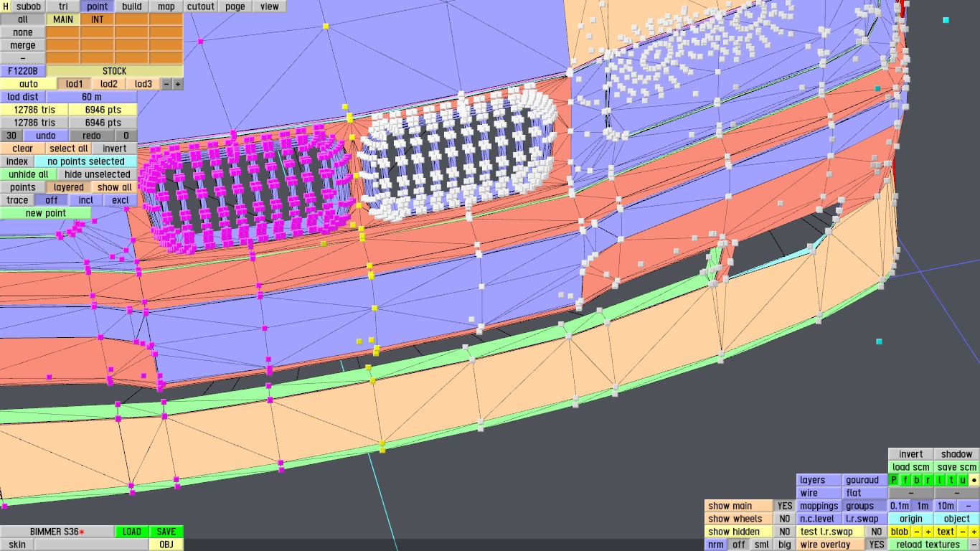Click the yellow dot button beside 'u'
This screenshot has height=551, width=980.
tap(974, 480)
